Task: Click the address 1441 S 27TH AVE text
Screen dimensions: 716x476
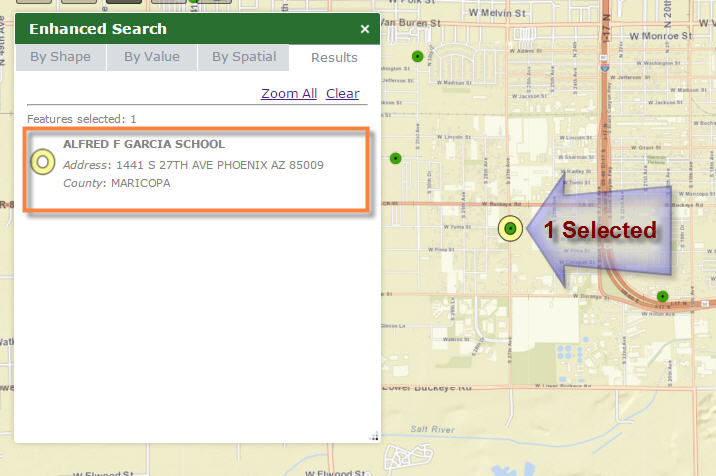Action: (193, 165)
